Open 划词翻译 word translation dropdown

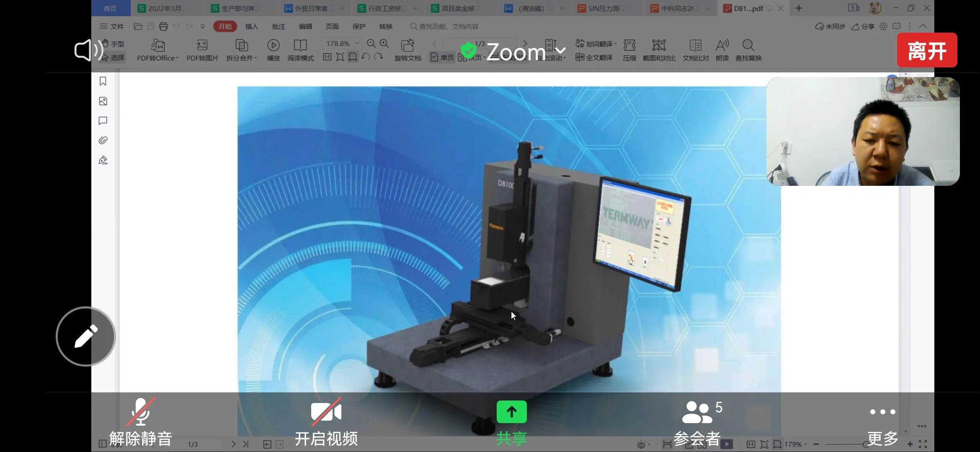pyautogui.click(x=596, y=44)
